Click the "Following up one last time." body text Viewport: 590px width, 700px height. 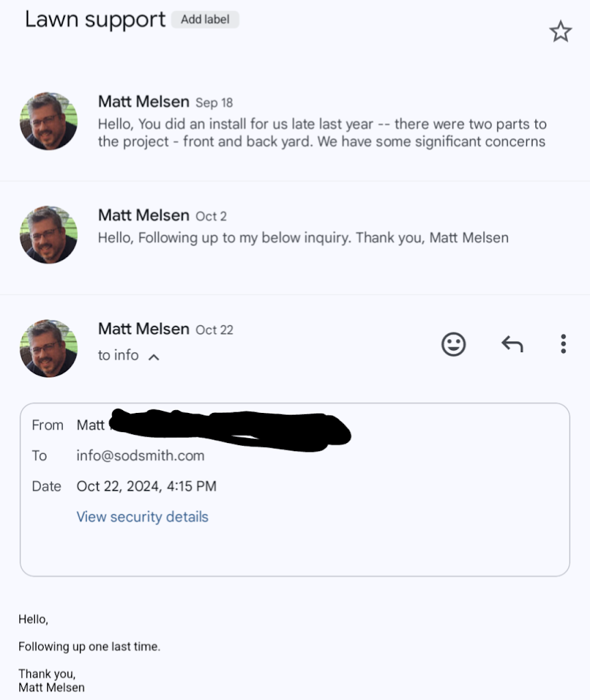89,646
